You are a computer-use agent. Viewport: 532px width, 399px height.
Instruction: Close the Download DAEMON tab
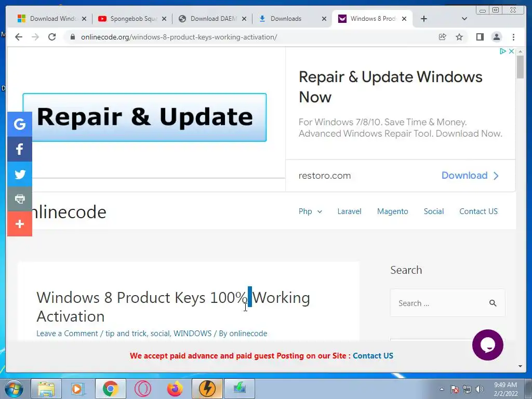click(x=244, y=19)
